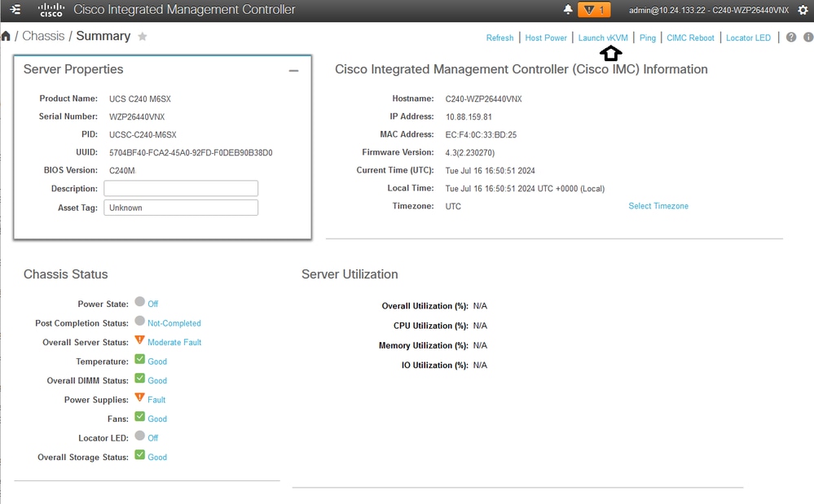
Task: Click the Locator LED gray status icon
Action: tap(139, 436)
